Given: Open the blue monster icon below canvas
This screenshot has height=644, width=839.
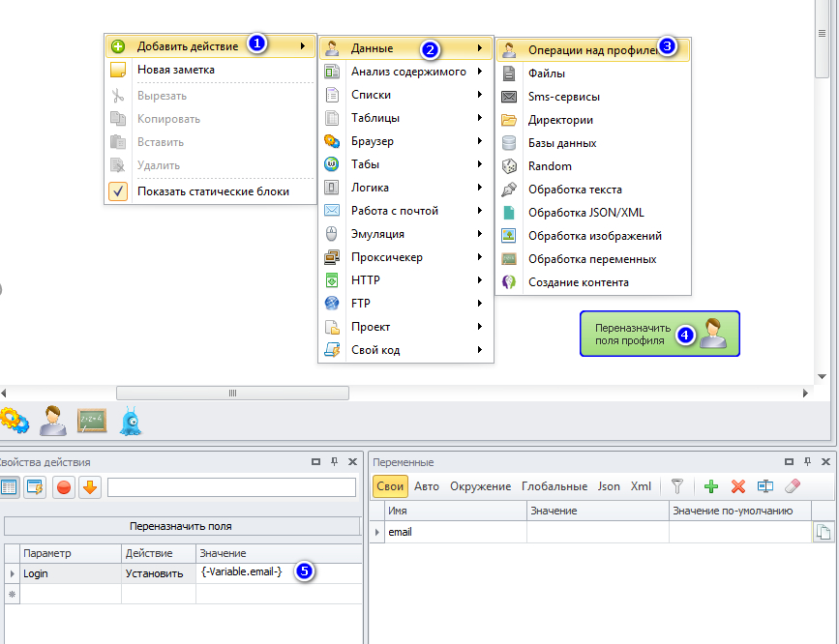Looking at the screenshot, I should point(132,421).
